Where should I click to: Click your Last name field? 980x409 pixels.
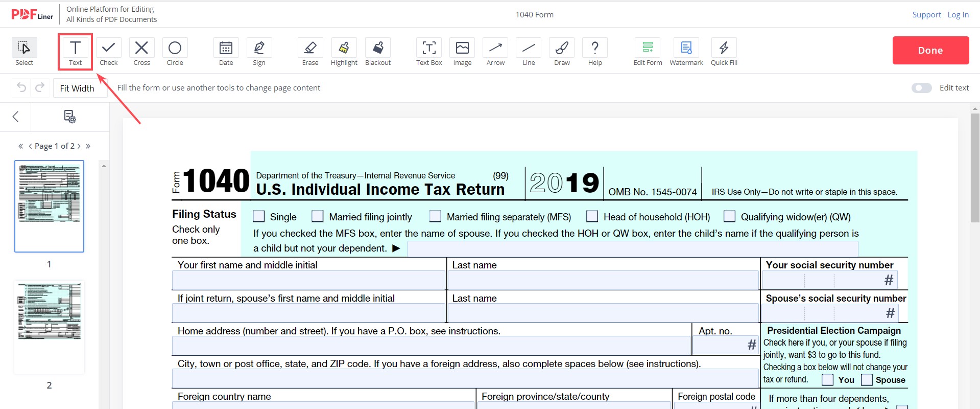(603, 280)
